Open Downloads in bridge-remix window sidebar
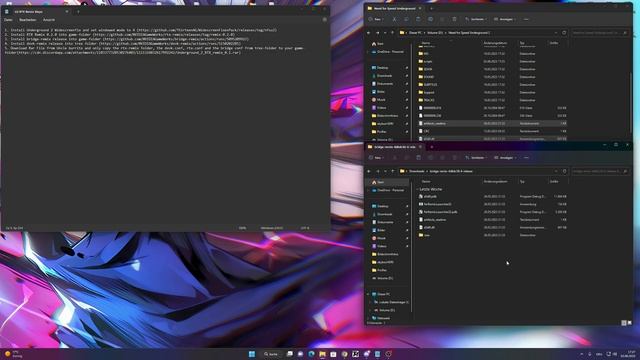Image resolution: width=640 pixels, height=360 pixels. 384,214
